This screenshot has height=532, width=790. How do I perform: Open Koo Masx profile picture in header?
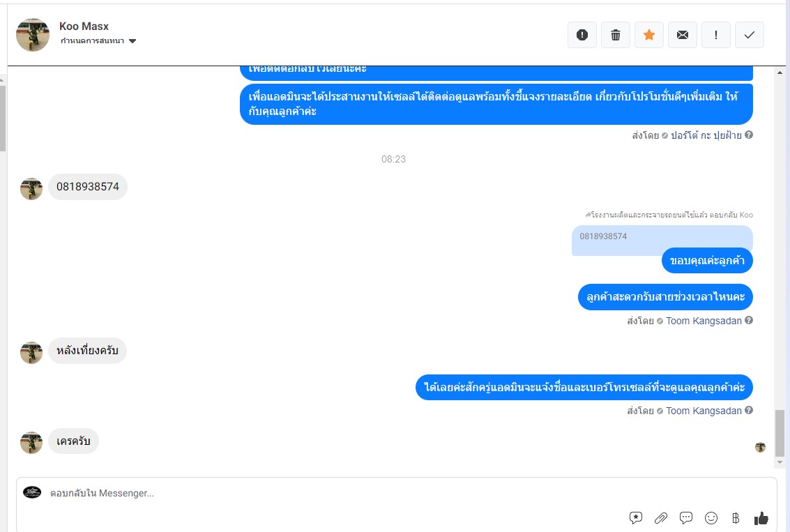tap(33, 35)
